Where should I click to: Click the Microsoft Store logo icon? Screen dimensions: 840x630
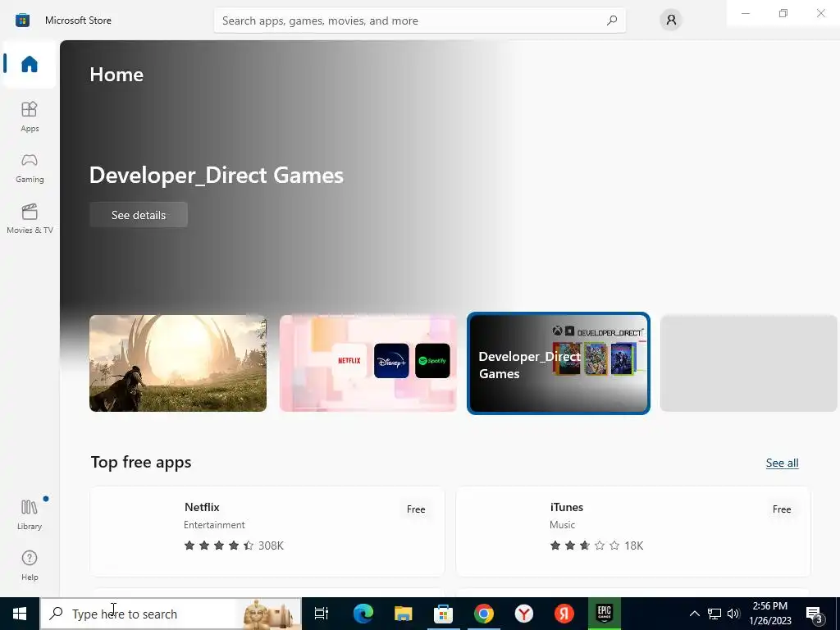tap(22, 21)
